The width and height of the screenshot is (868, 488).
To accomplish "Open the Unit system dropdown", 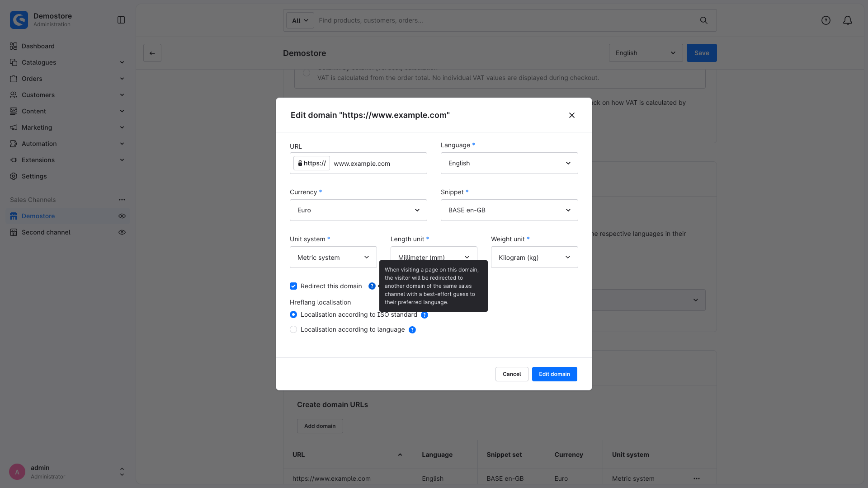I will click(333, 257).
